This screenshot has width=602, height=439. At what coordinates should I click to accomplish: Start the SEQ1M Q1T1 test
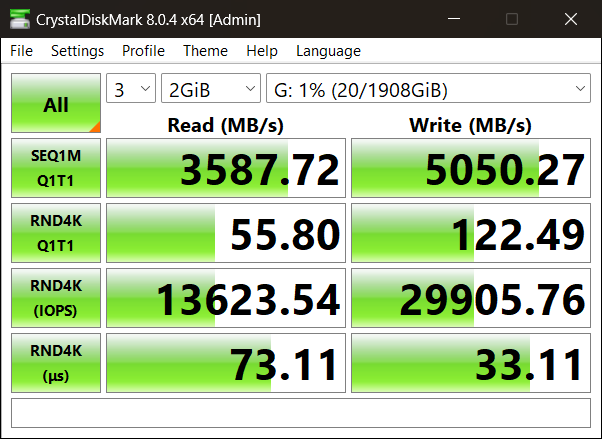tap(56, 168)
